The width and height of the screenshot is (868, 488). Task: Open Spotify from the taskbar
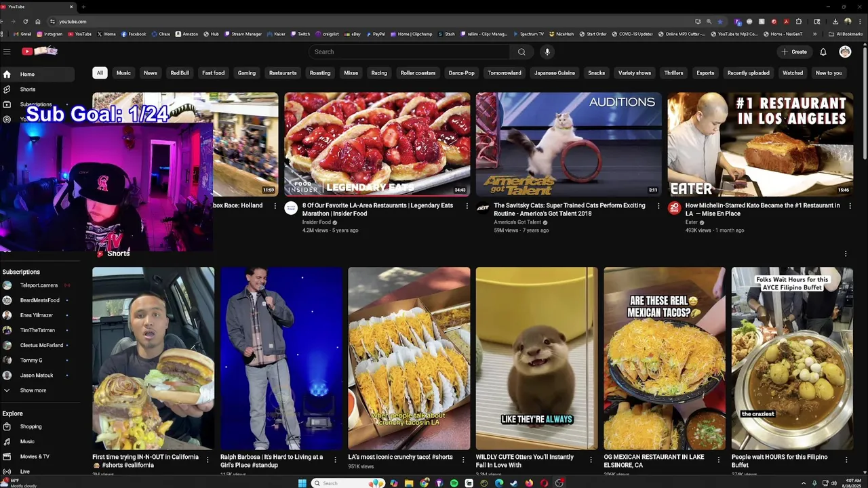[454, 483]
